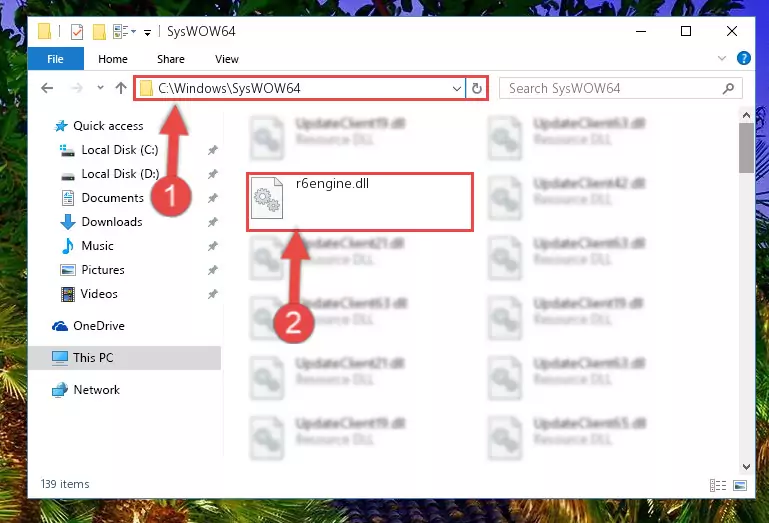Click the Properties checkmark icon in the title bar
The width and height of the screenshot is (769, 523).
tap(77, 32)
